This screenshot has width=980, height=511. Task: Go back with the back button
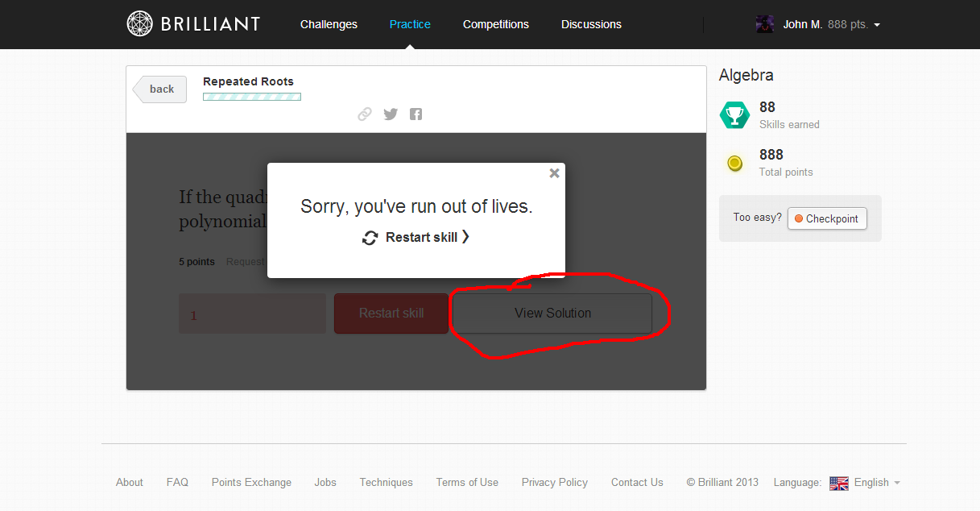click(160, 89)
